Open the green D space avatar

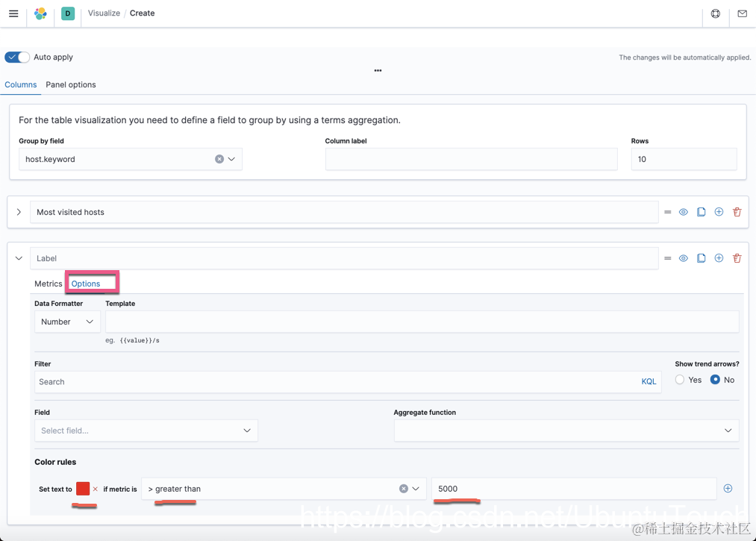[68, 13]
